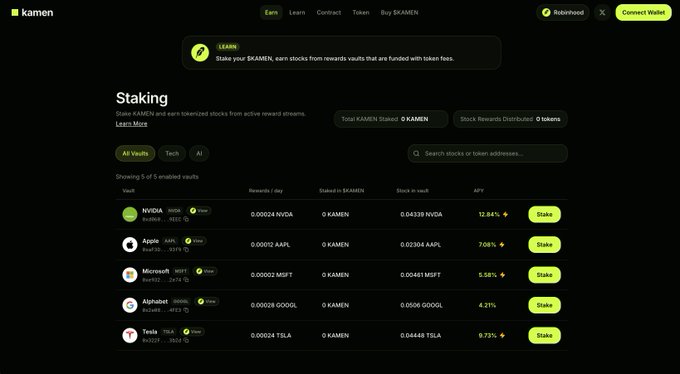Click the NVDA ticker badge

click(174, 211)
